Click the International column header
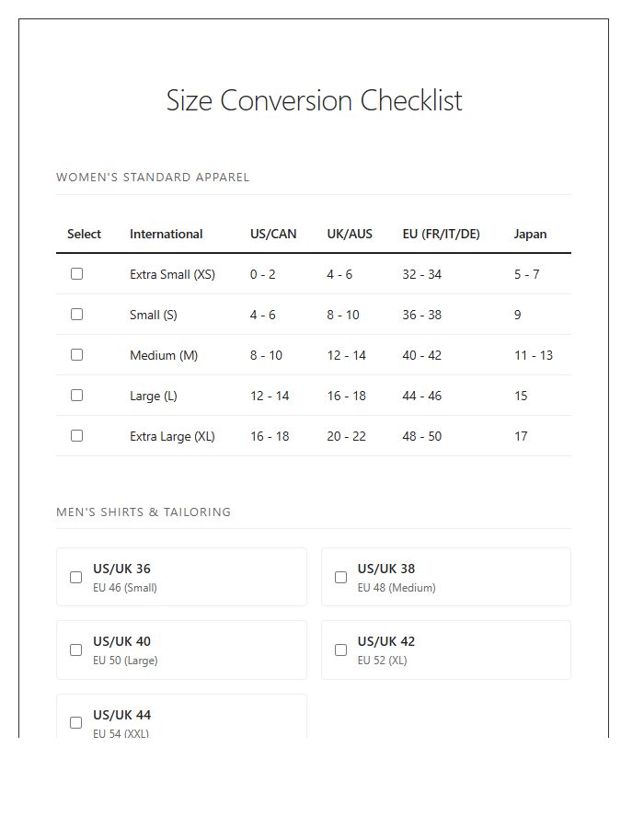 pos(166,234)
